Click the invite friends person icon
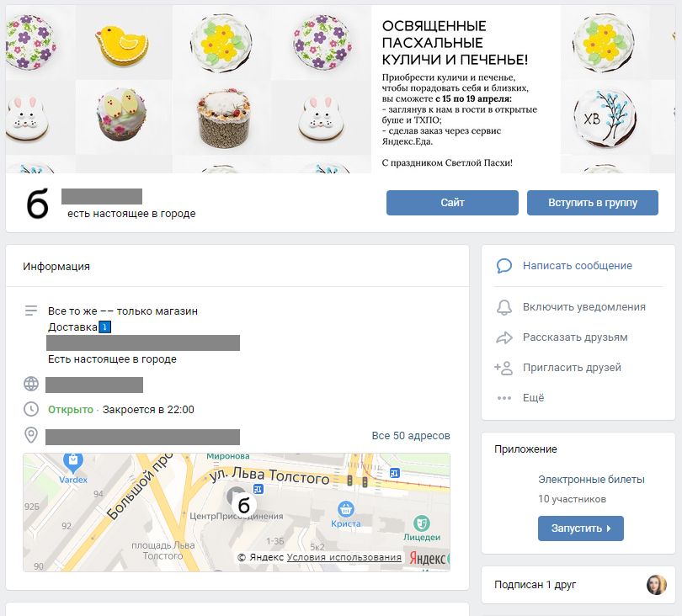 (504, 368)
